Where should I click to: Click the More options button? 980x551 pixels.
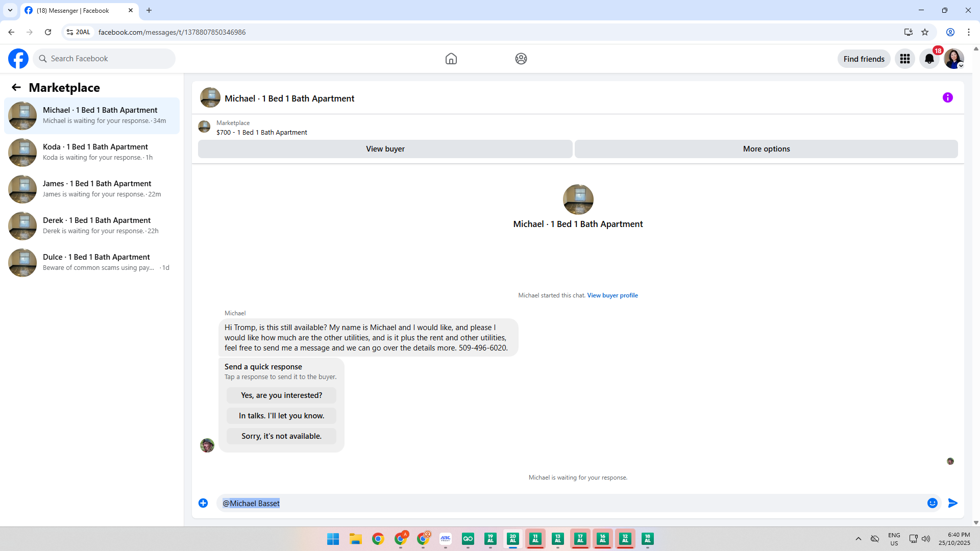tap(766, 149)
